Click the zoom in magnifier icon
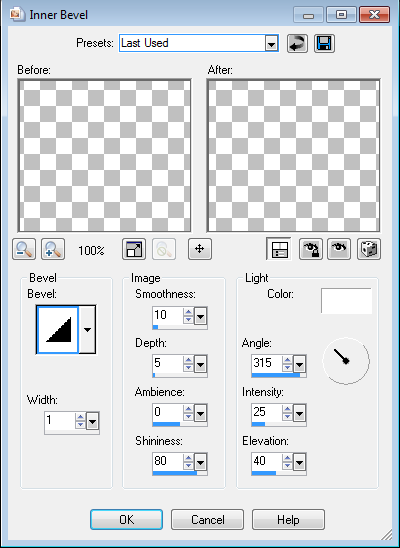Screen dimensions: 400x548 coord(53,249)
